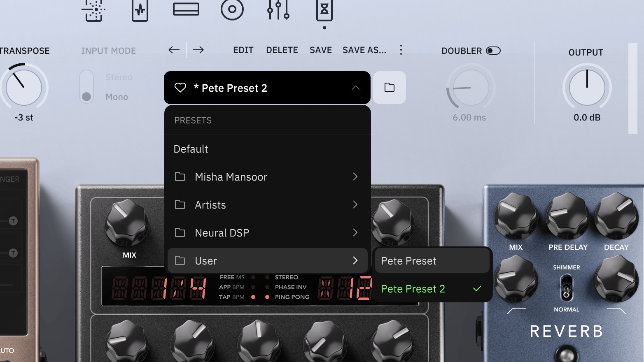The height and width of the screenshot is (362, 644).
Task: Select the Default preset
Action: 268,149
